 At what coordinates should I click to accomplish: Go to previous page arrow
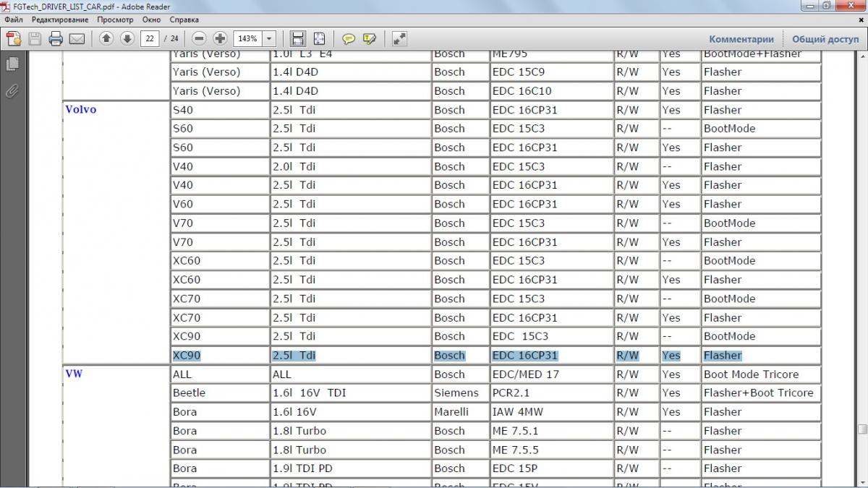(106, 38)
